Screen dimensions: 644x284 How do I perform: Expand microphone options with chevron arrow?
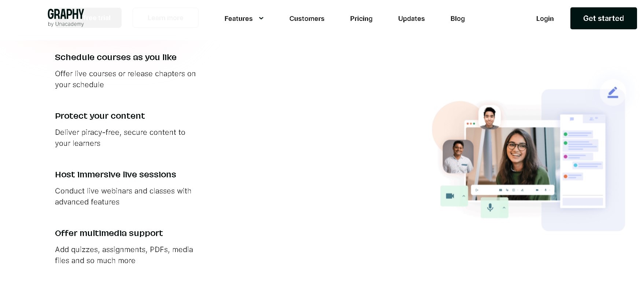tap(504, 208)
